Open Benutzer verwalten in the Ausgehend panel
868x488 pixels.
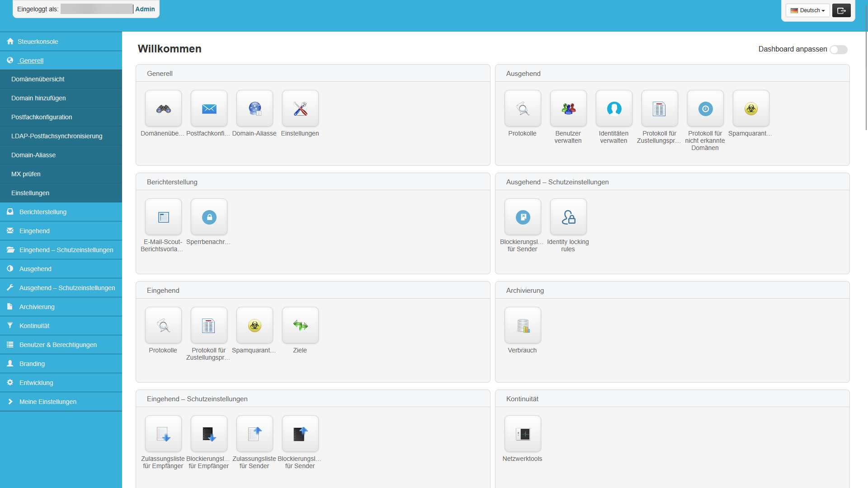click(568, 108)
